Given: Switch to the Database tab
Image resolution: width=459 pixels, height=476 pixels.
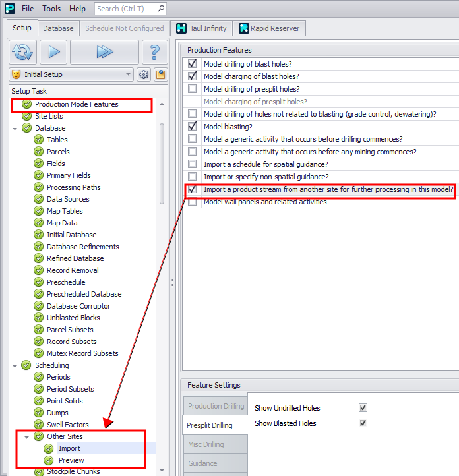Looking at the screenshot, I should 58,28.
